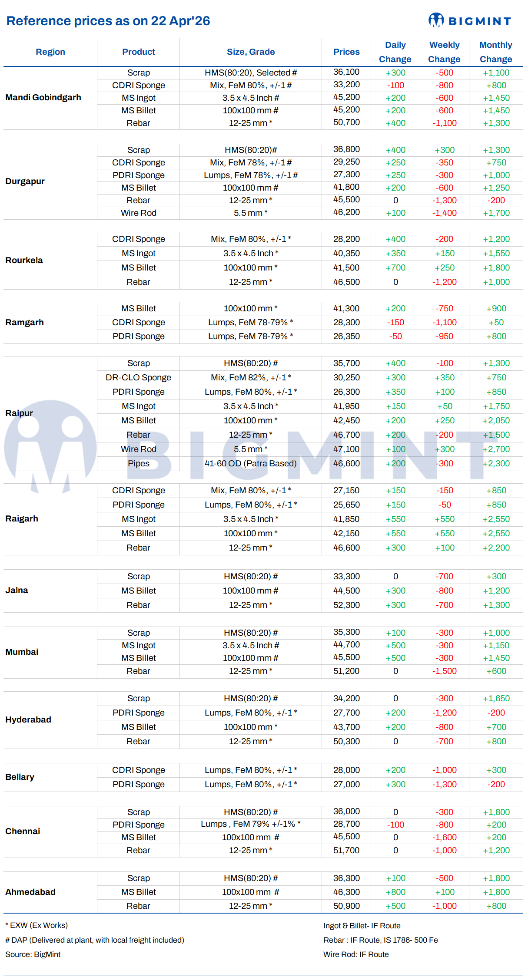
Task: Select the Daily Change column header
Action: [x=395, y=52]
